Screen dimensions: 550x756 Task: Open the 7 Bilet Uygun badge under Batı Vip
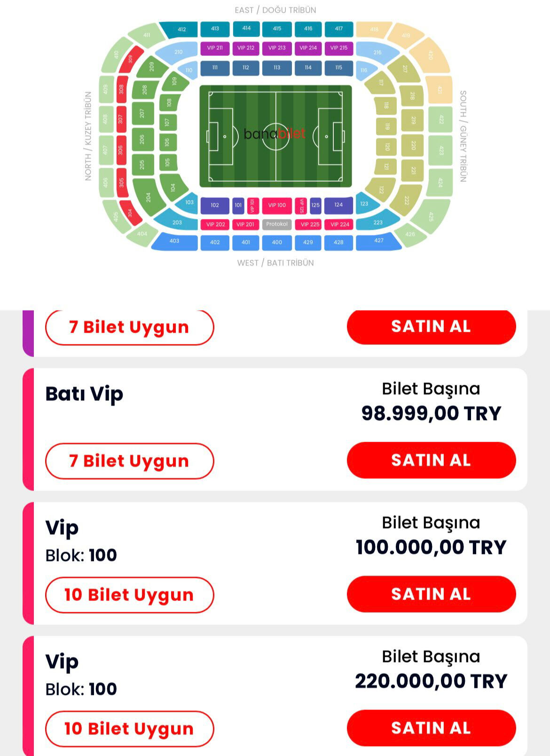point(129,461)
